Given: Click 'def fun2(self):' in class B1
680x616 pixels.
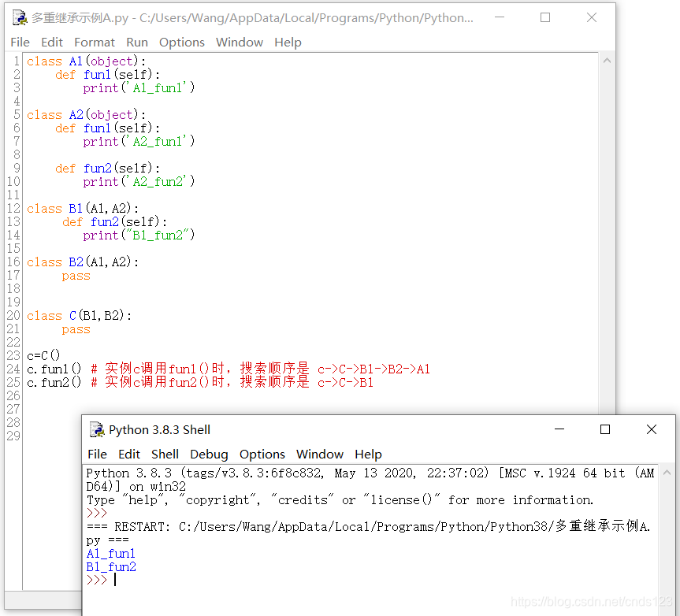Looking at the screenshot, I should [x=114, y=222].
